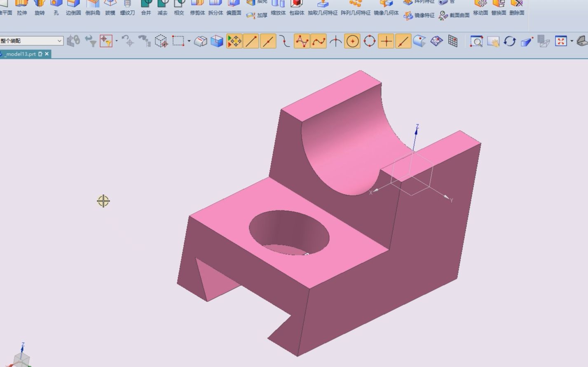Click the rotate view icon

pyautogui.click(x=510, y=41)
